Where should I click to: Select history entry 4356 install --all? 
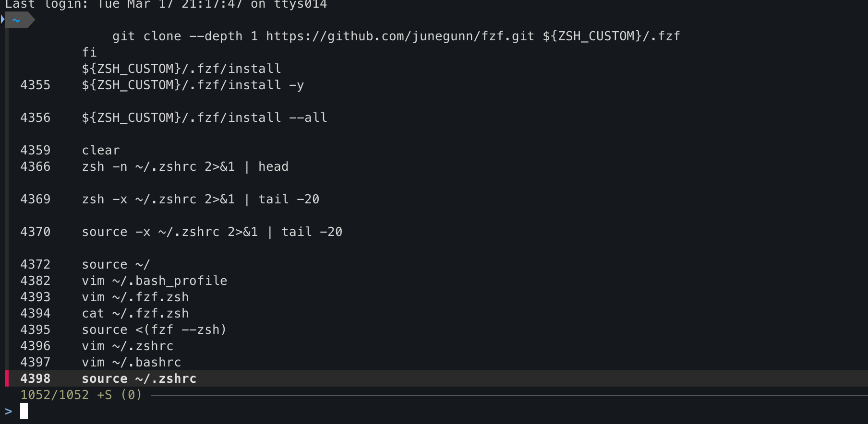point(204,118)
